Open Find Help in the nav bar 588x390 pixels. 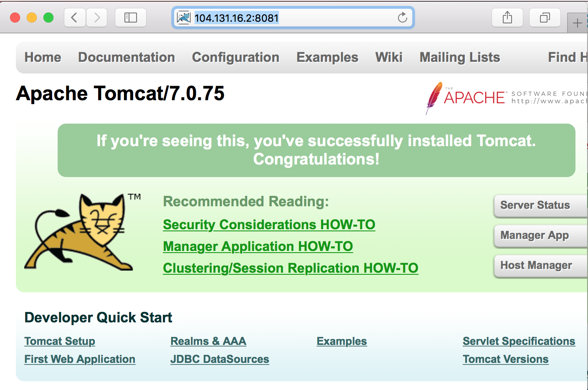[568, 57]
